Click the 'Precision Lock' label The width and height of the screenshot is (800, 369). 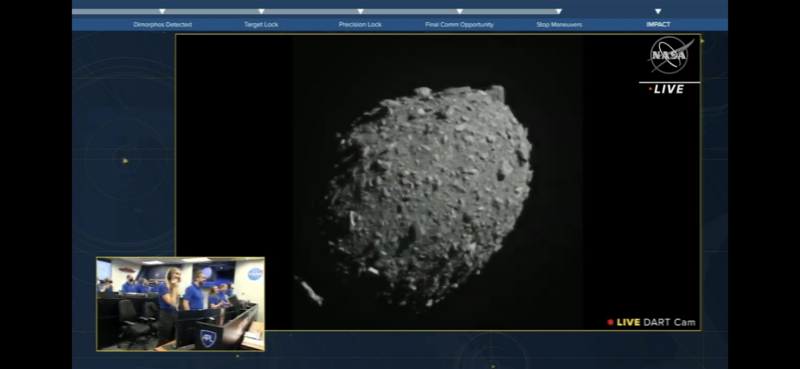tap(360, 24)
